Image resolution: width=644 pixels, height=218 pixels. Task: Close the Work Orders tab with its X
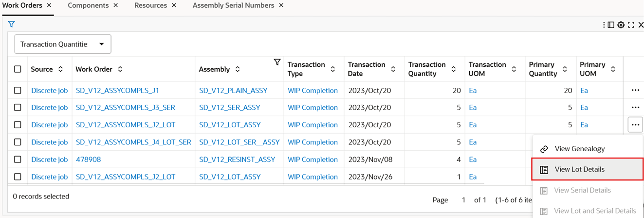[49, 5]
